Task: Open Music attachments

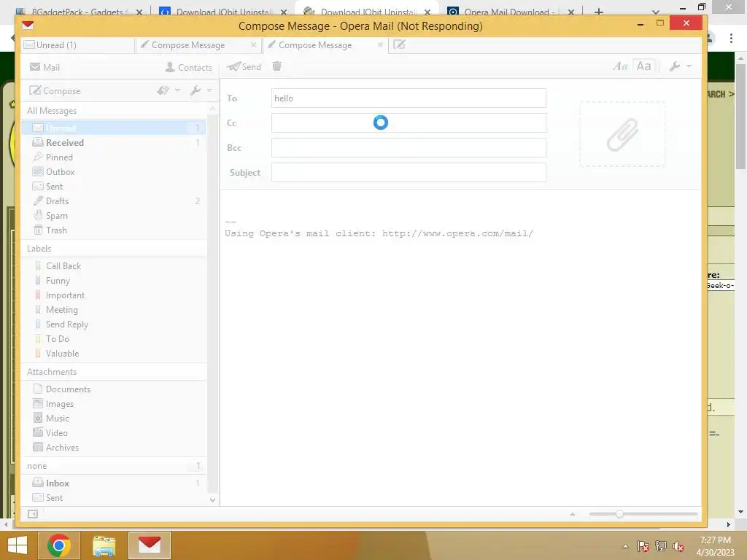Action: 114,418
